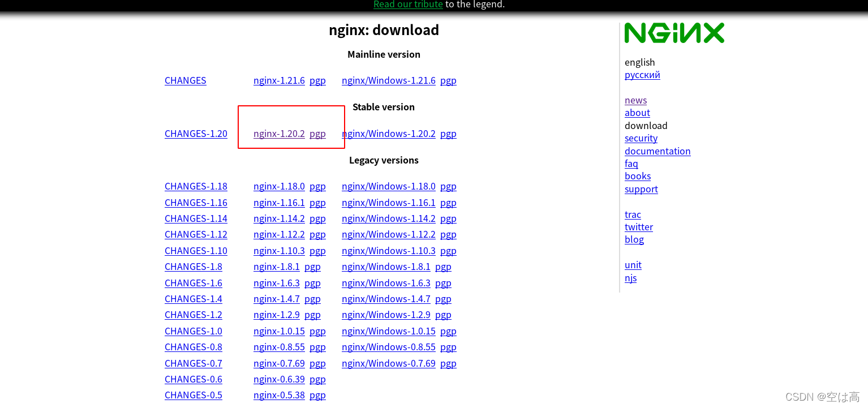The width and height of the screenshot is (868, 408).
Task: Open CHANGES-0.7 link
Action: pos(194,363)
